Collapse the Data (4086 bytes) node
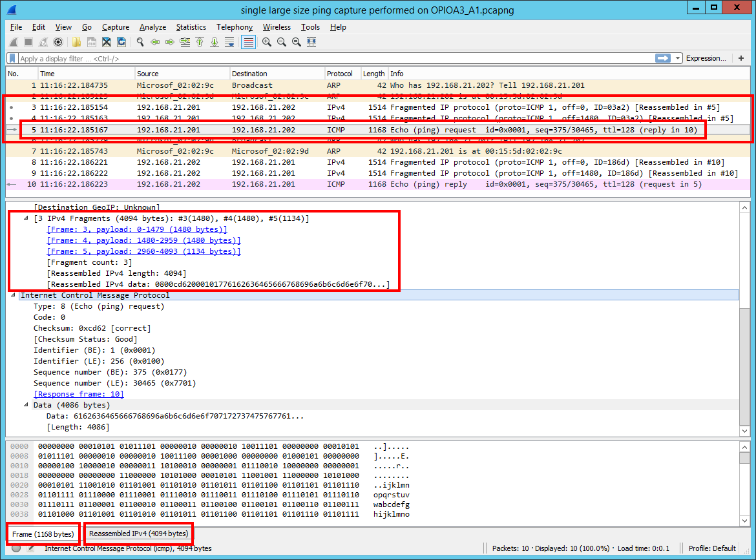The image size is (756, 560). [26, 405]
